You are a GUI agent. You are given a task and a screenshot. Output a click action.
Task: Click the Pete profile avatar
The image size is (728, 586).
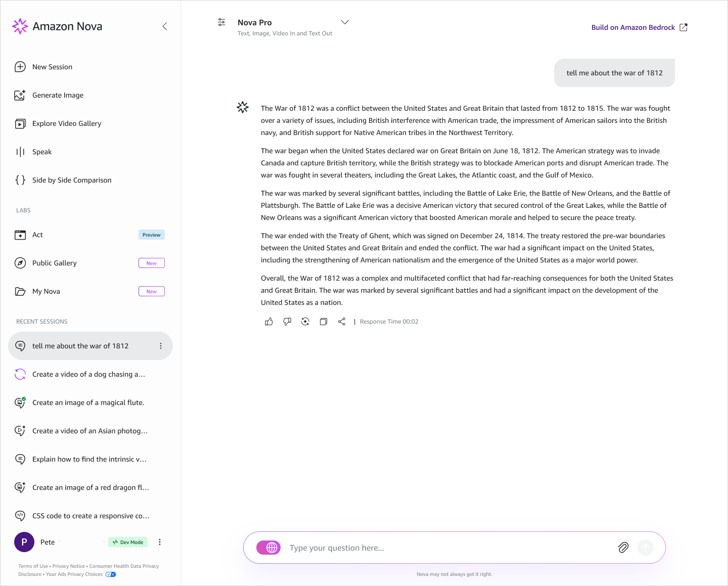click(24, 542)
